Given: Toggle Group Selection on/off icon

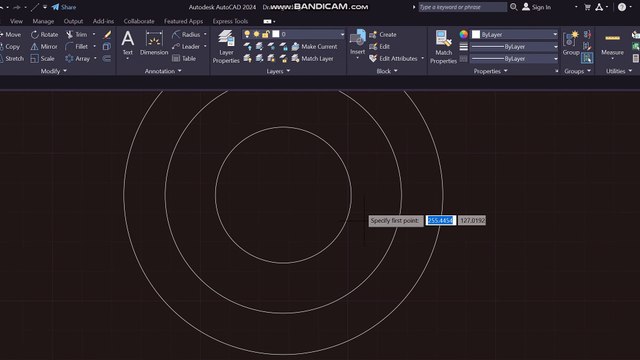Looking at the screenshot, I should 587,58.
